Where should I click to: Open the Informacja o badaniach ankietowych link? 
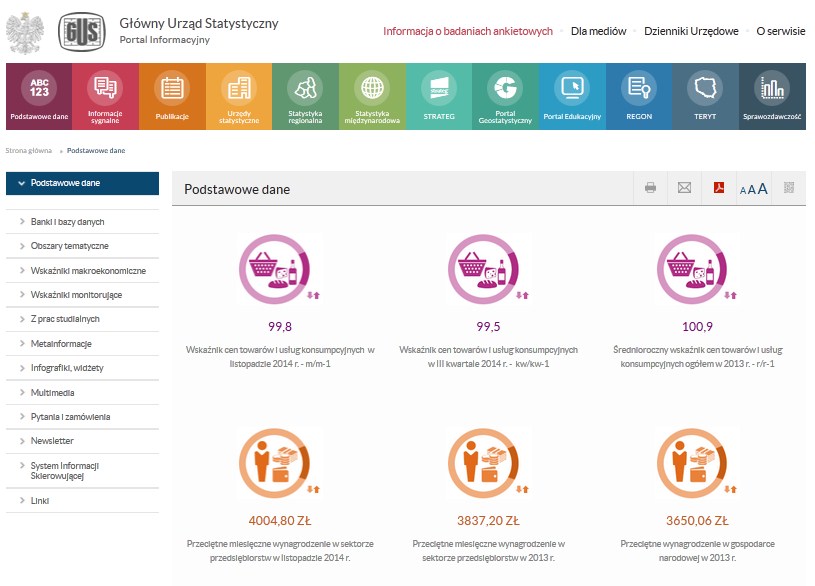click(467, 31)
